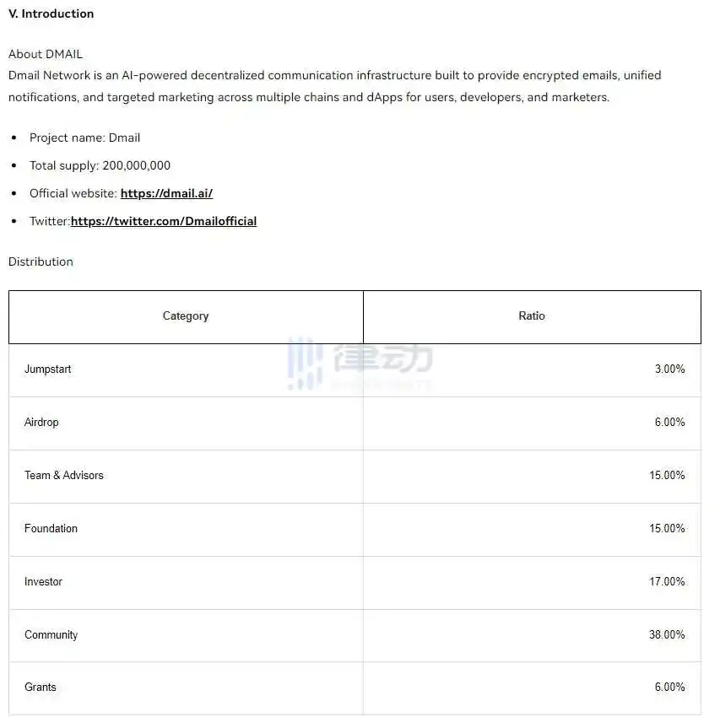Image resolution: width=720 pixels, height=728 pixels.
Task: Click the Distribution label above the table
Action: [x=41, y=262]
